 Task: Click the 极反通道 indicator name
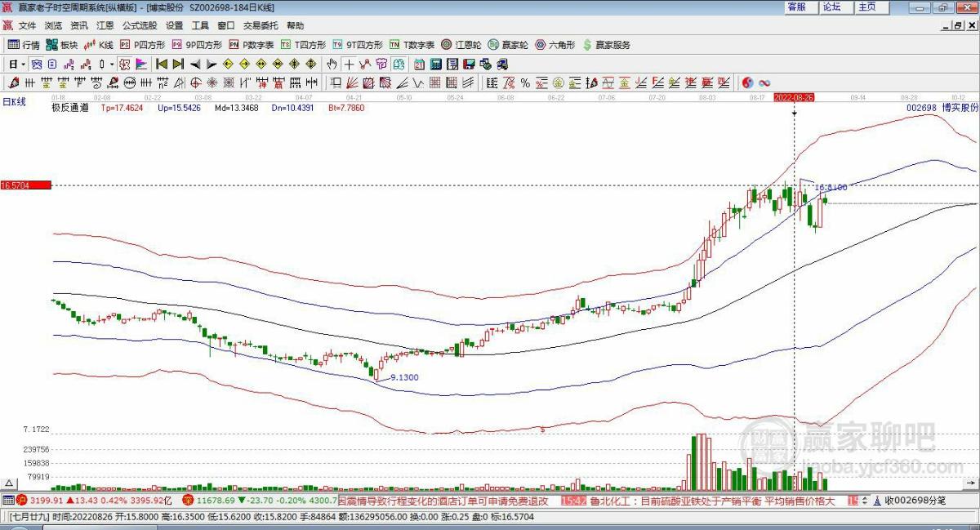click(69, 107)
